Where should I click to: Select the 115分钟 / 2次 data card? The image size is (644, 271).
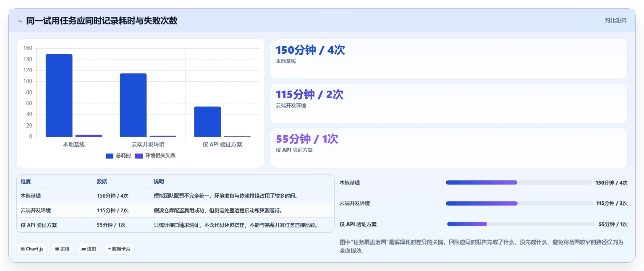[x=448, y=103]
